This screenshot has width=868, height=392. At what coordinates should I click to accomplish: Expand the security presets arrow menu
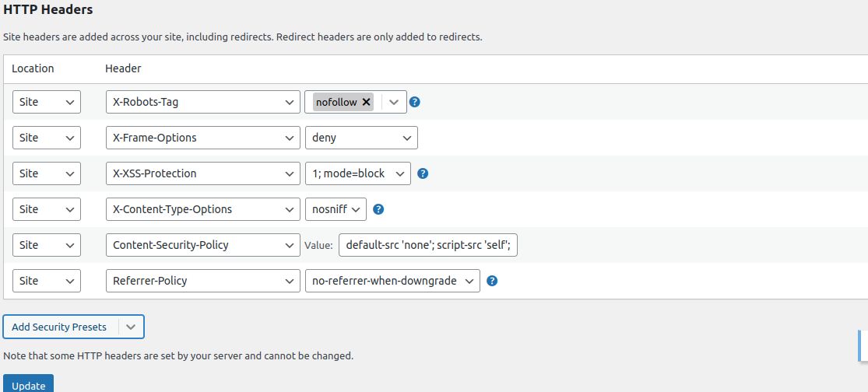pos(131,327)
